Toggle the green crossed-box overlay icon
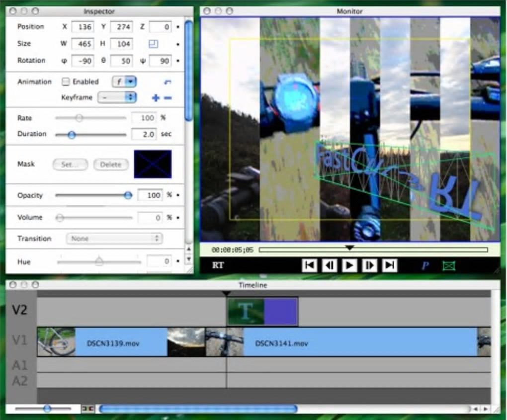This screenshot has height=420, width=507. 449,266
